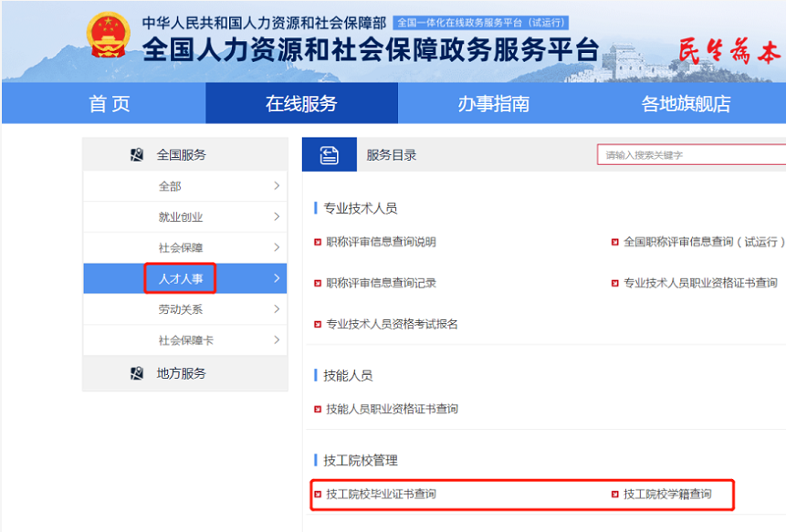
Task: Click the 技能人员 section heading
Action: 348,376
